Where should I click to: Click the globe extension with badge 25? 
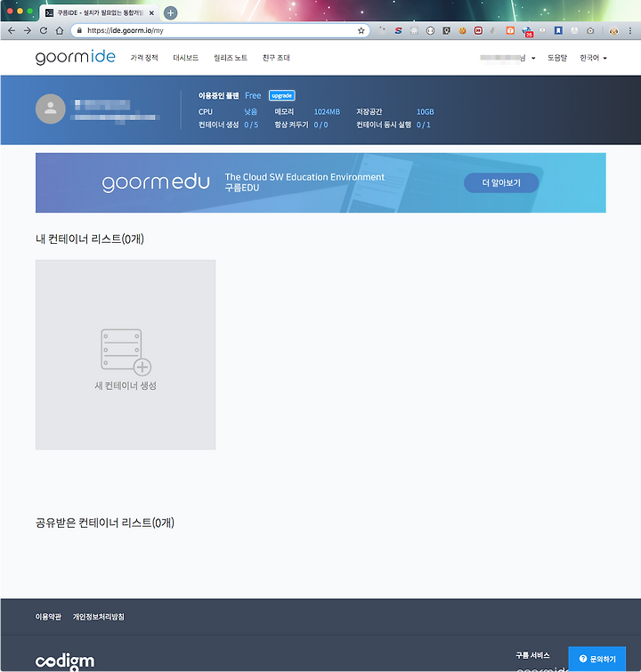click(527, 31)
